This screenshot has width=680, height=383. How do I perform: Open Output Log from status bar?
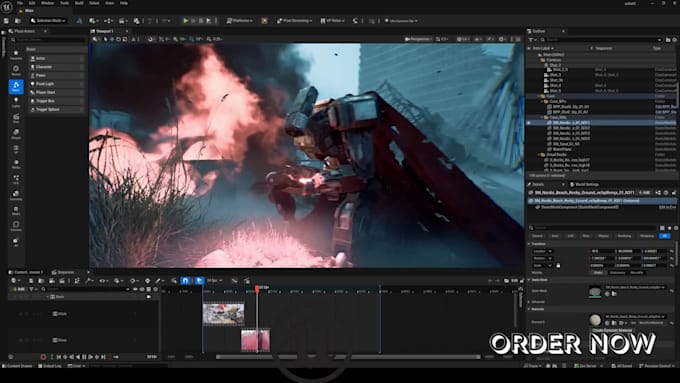tap(50, 366)
